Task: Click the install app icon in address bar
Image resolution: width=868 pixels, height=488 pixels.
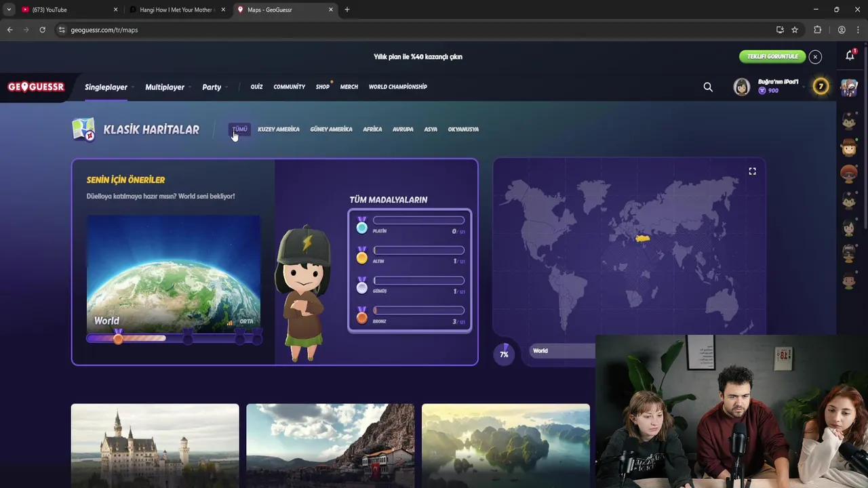Action: click(780, 30)
